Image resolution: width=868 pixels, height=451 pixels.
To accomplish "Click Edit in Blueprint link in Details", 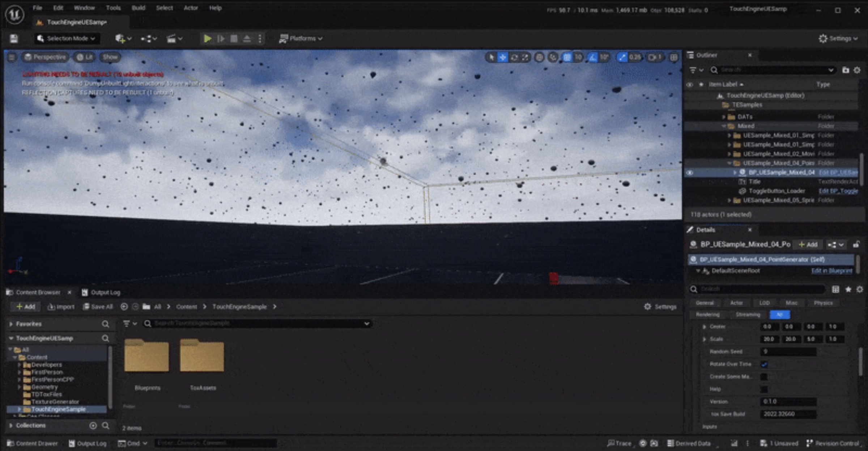I will [x=831, y=271].
